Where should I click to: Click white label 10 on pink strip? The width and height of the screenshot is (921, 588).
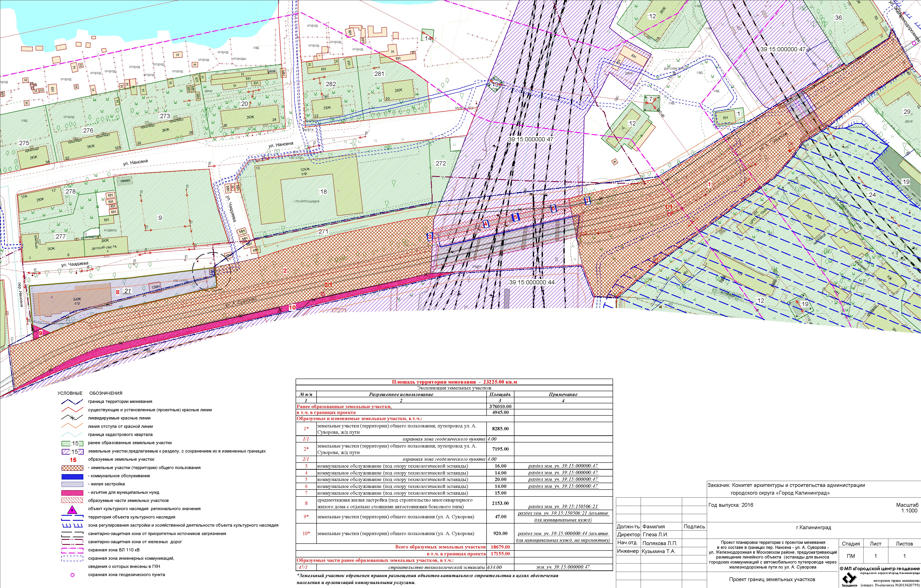[292, 307]
